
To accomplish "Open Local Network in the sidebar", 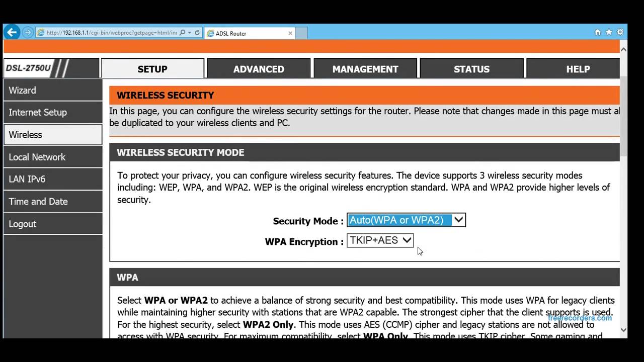I will [53, 157].
